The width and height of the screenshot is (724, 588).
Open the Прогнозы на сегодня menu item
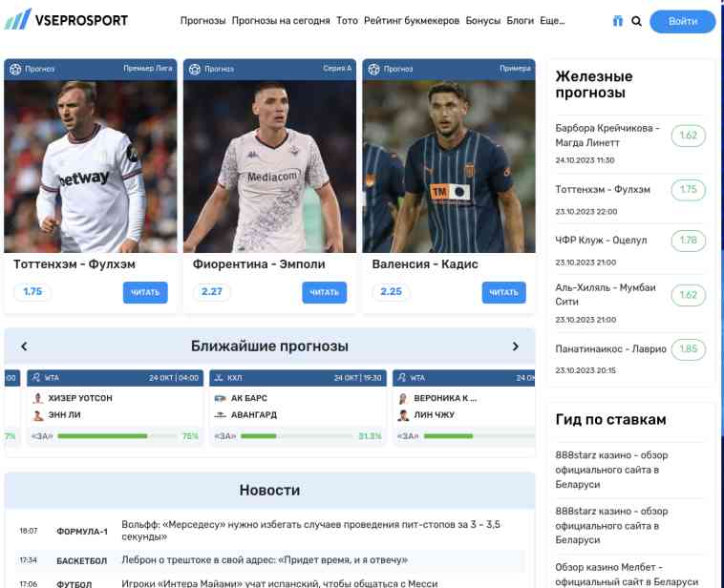(x=281, y=21)
